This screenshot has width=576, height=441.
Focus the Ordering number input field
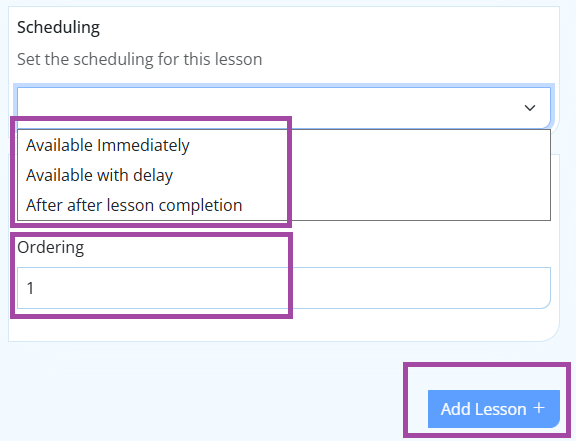pos(284,288)
